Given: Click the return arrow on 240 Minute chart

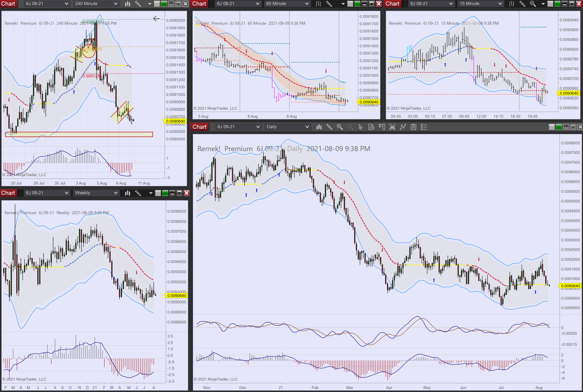Looking at the screenshot, I should (x=156, y=18).
